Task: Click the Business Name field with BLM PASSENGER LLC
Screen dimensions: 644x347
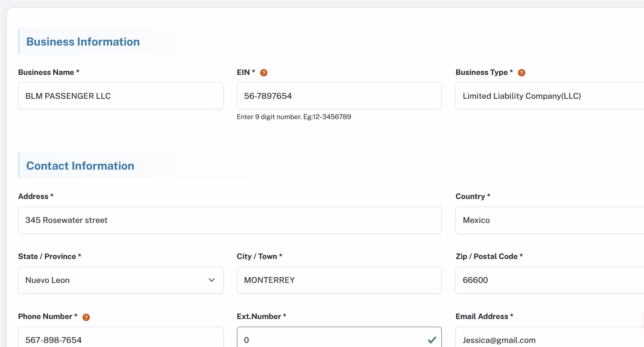Action: tap(120, 96)
